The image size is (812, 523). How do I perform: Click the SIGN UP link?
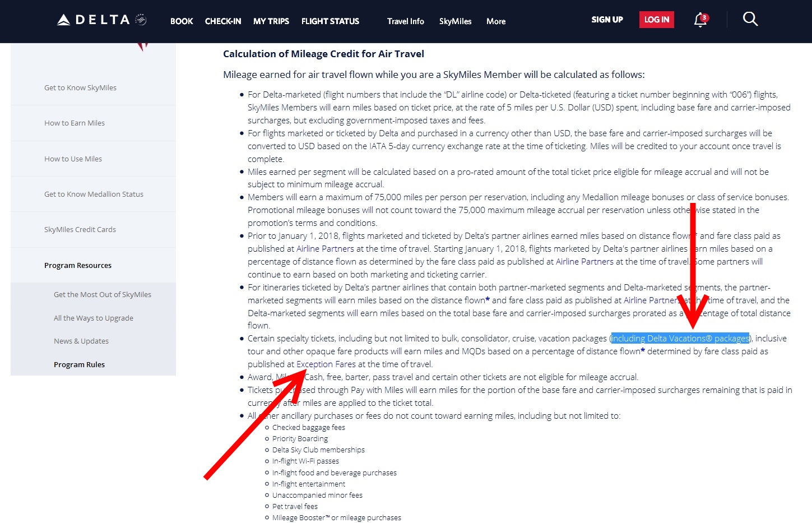tap(606, 19)
